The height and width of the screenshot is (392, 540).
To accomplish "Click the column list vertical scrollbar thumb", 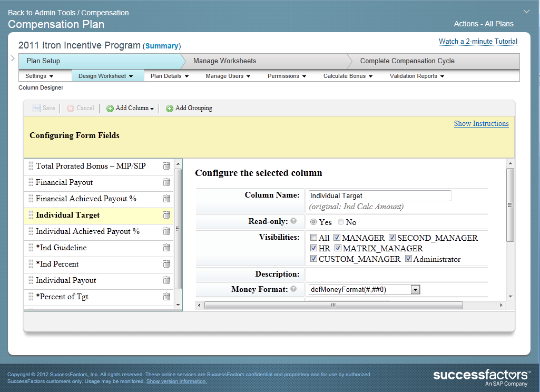I will pyautogui.click(x=178, y=229).
